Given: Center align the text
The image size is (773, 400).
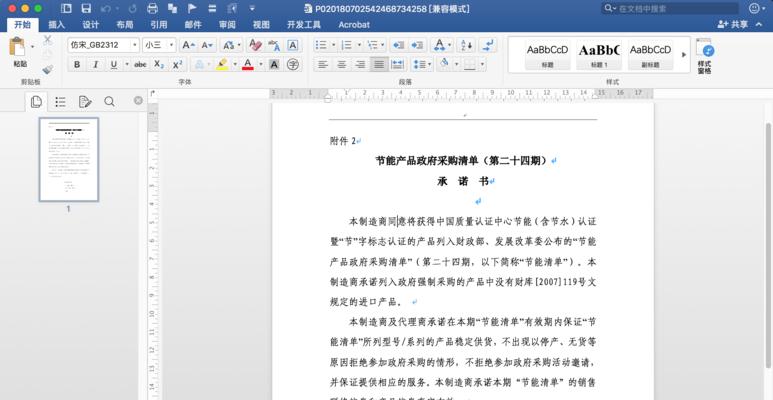Looking at the screenshot, I should tap(341, 65).
